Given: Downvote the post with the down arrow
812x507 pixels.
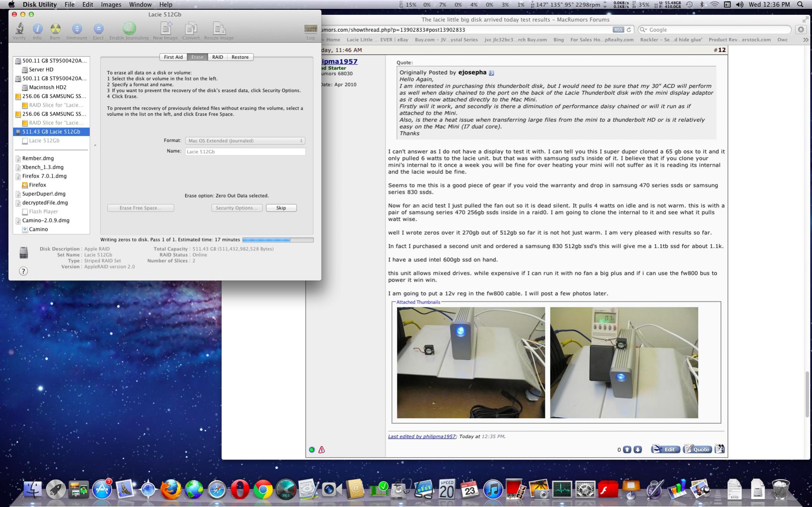Looking at the screenshot, I should click(637, 449).
